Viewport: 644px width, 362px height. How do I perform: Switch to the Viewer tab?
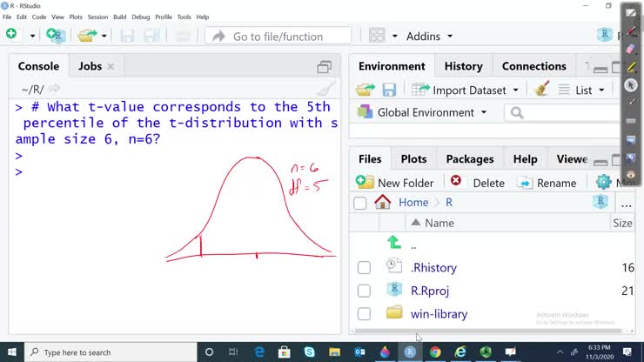pos(572,159)
